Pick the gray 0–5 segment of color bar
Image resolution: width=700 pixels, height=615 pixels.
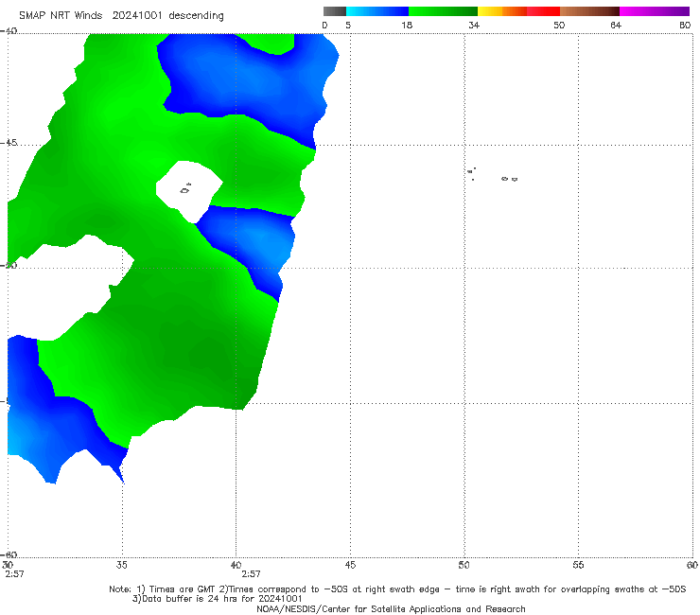coord(334,11)
